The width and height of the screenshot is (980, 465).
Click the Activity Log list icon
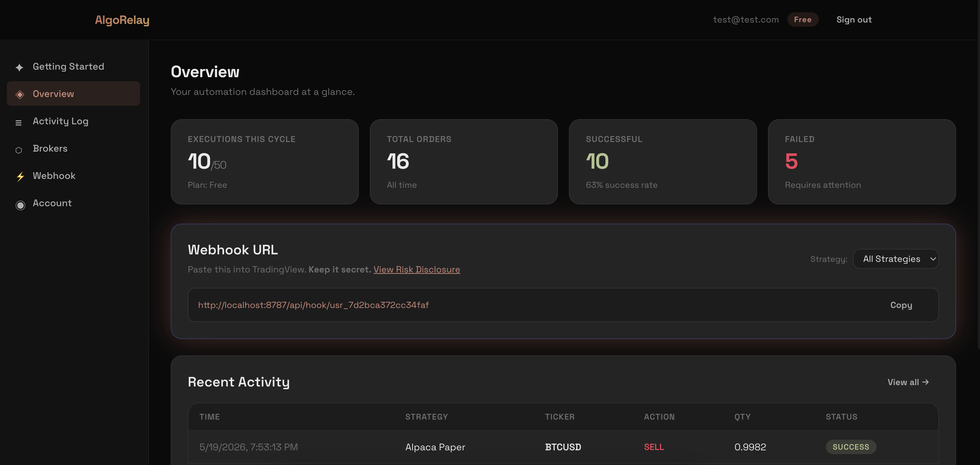pyautogui.click(x=18, y=123)
